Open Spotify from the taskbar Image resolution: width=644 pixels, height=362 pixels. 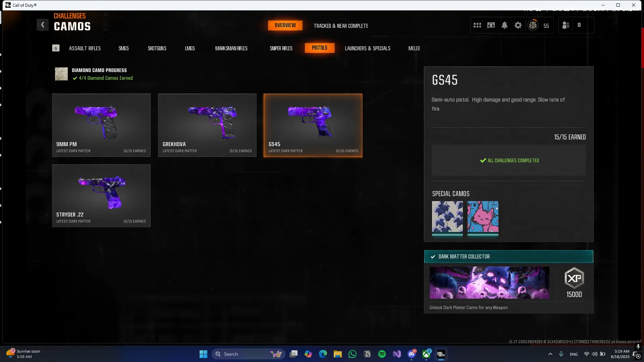382,354
